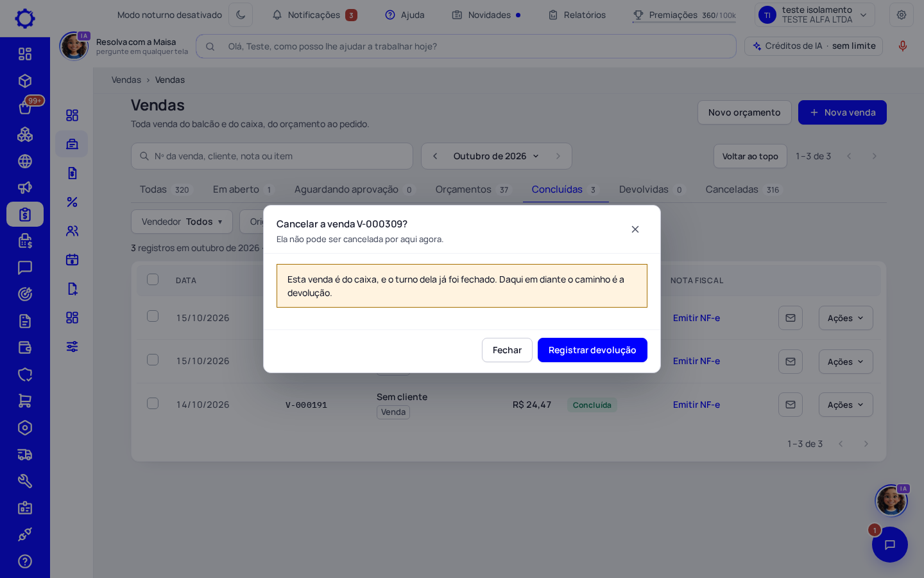This screenshot has width=924, height=578.
Task: Open the Vendedor Todos dropdown
Action: pos(182,222)
